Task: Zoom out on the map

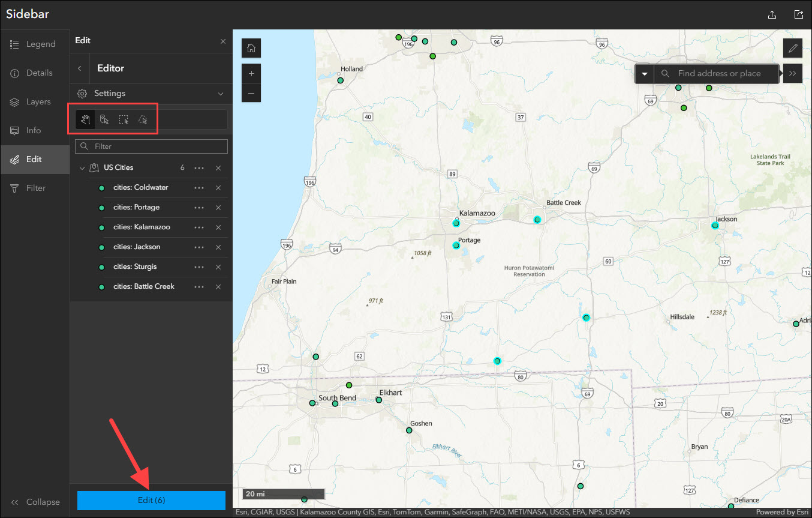Action: (x=251, y=93)
